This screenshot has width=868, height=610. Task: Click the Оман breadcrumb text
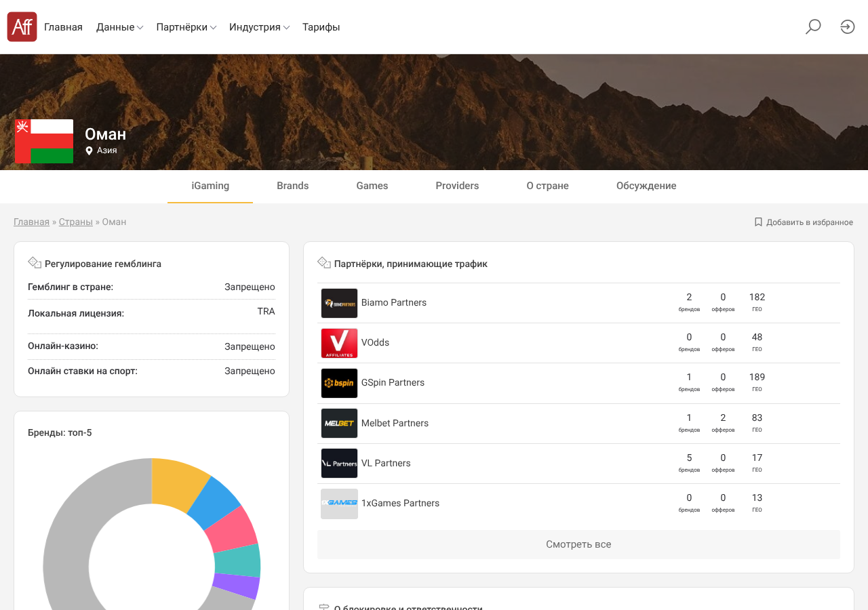114,222
